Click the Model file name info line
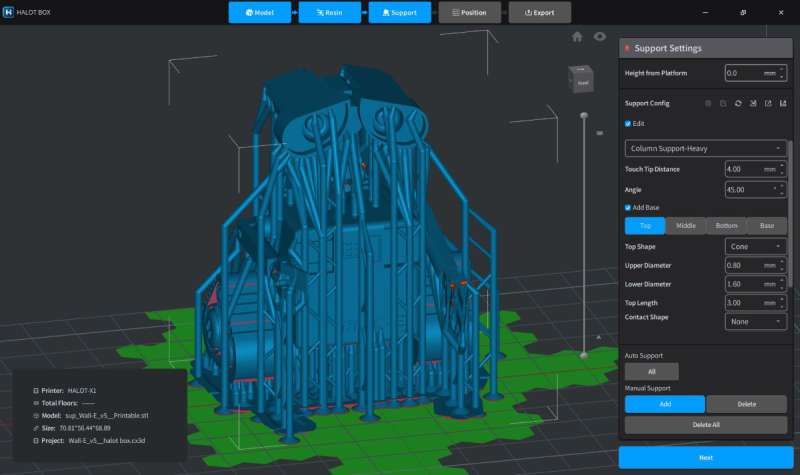800x475 pixels. pos(91,415)
